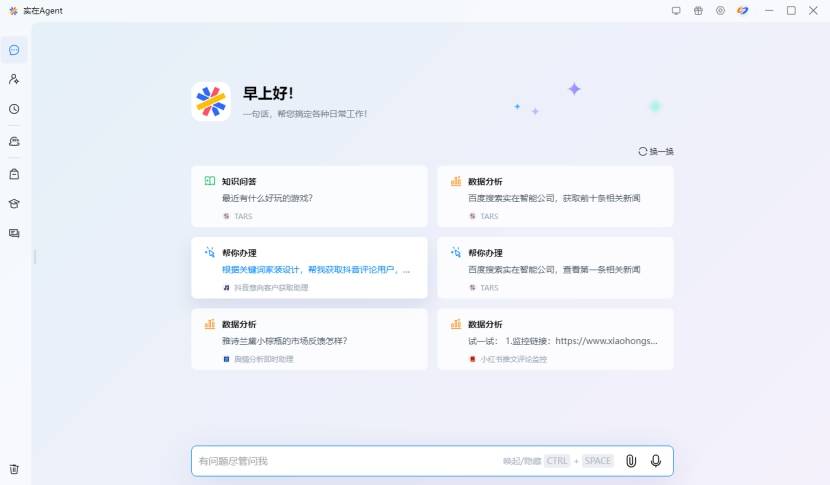Select the 知识问答 game question card

(x=309, y=196)
